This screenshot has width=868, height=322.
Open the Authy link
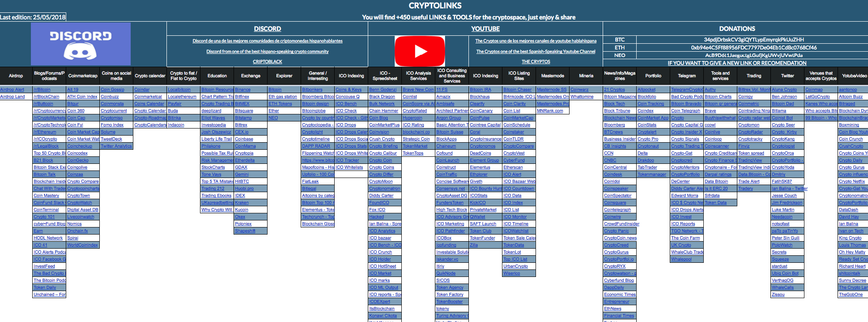(x=710, y=90)
